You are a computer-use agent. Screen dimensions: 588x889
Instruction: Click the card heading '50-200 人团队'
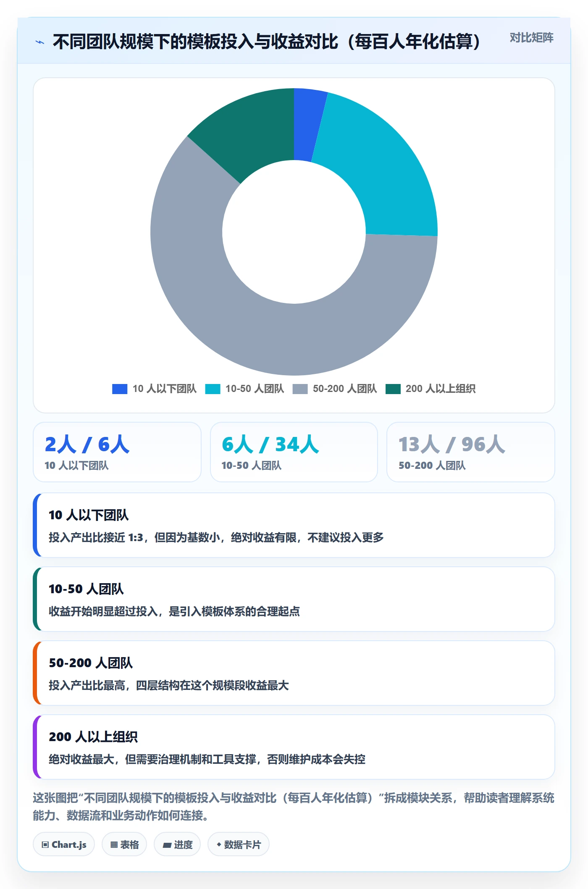pos(91,663)
